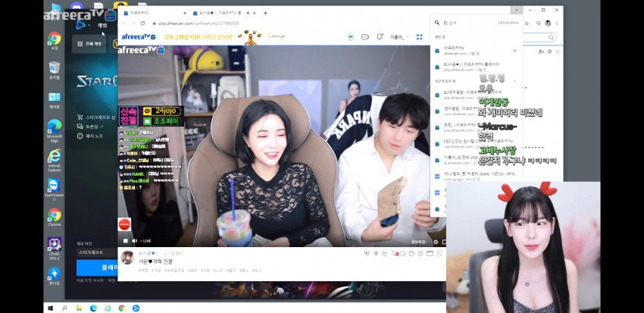The image size is (644, 313).
Task: Open the four-square apps grid in afreecaTV header
Action: click(x=419, y=37)
